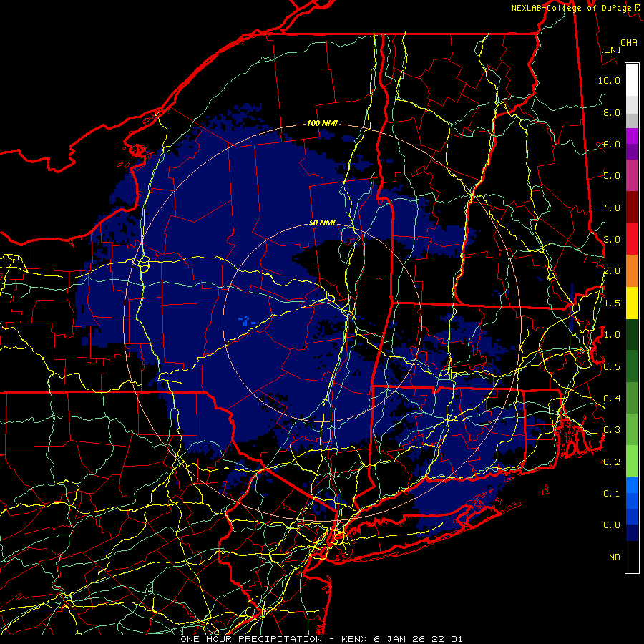Click the 0.3 legend value
The image size is (644, 644).
(612, 430)
